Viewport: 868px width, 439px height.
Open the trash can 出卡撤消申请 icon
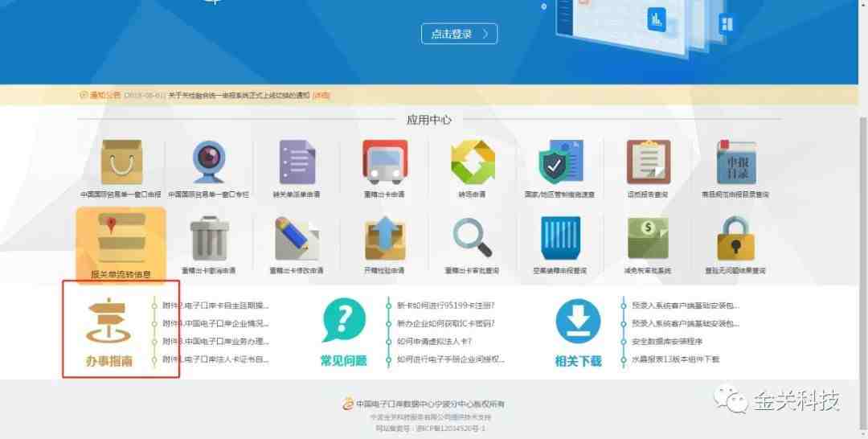coord(208,240)
